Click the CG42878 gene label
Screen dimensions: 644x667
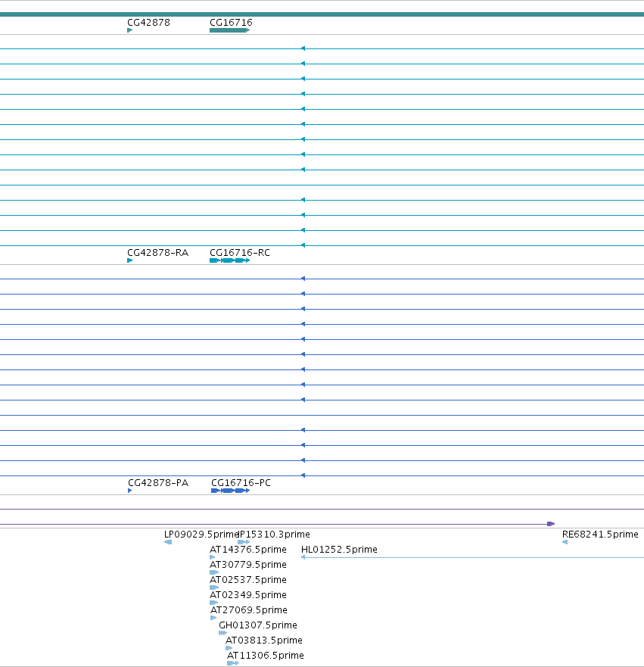click(x=149, y=23)
